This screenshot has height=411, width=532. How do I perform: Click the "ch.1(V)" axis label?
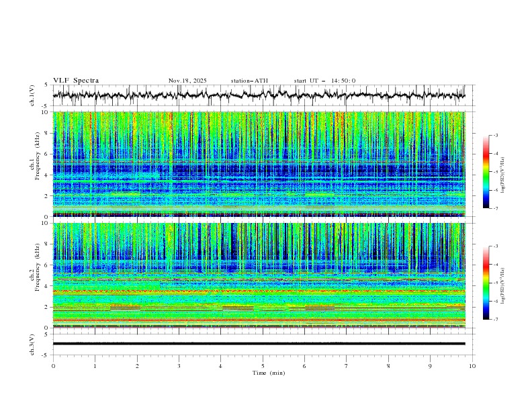click(33, 95)
